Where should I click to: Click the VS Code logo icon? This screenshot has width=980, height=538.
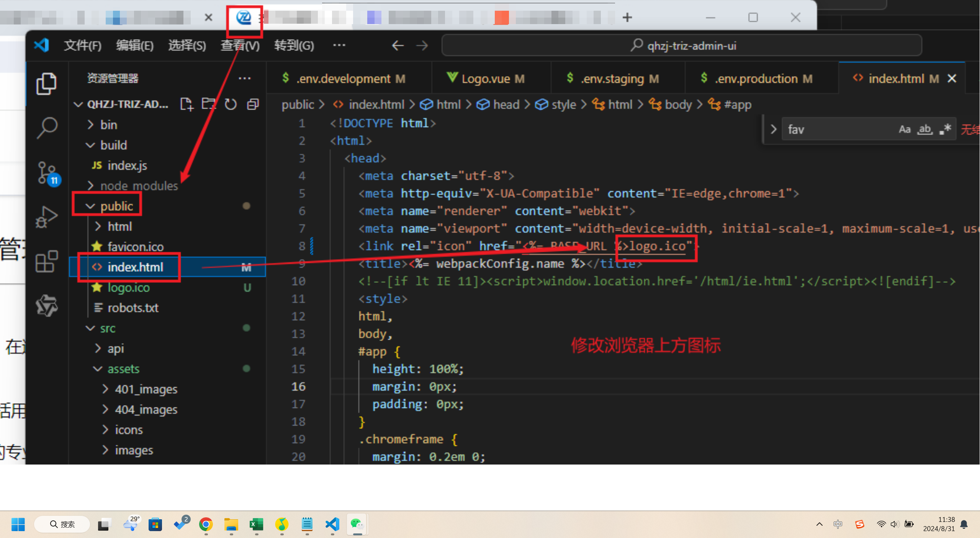click(x=41, y=46)
